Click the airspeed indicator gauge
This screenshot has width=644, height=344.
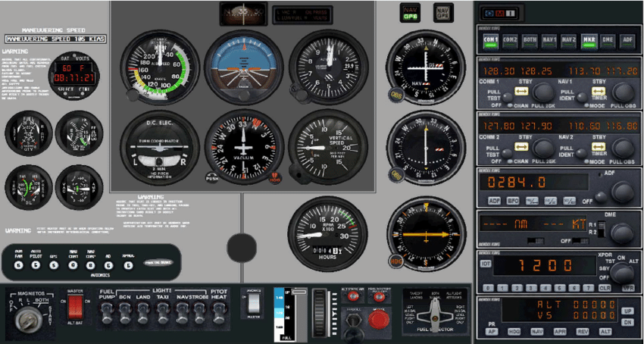tap(160, 67)
